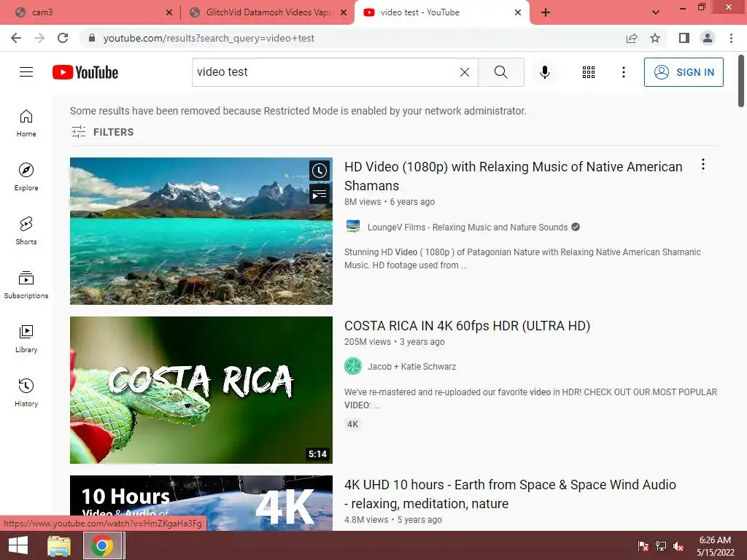
Task: Open Shorts in the sidebar
Action: tap(26, 230)
